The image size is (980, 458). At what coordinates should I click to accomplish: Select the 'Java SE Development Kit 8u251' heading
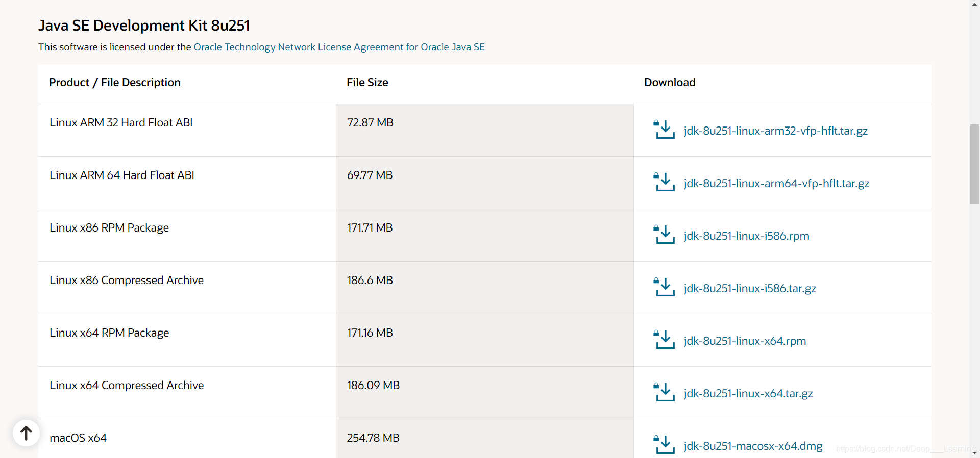click(x=144, y=26)
